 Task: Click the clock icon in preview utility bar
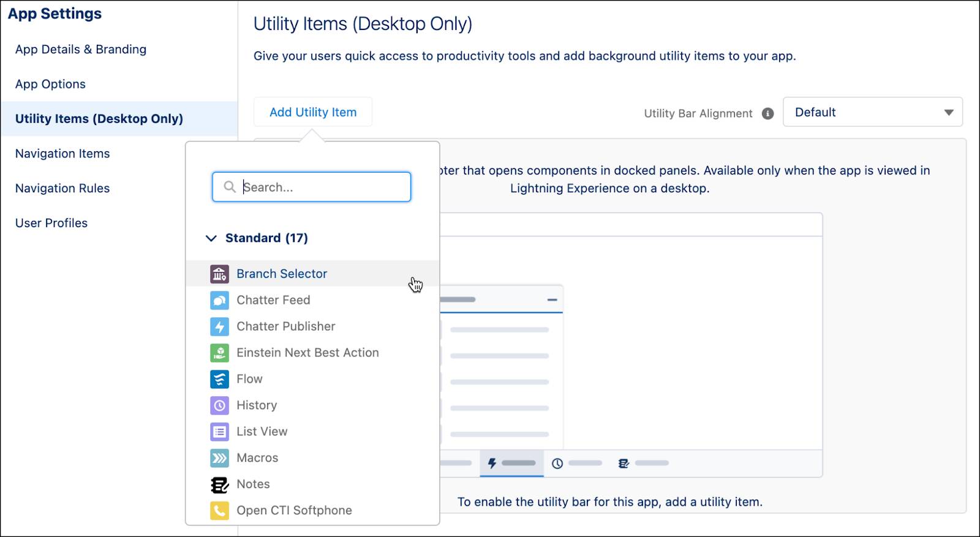pos(557,464)
